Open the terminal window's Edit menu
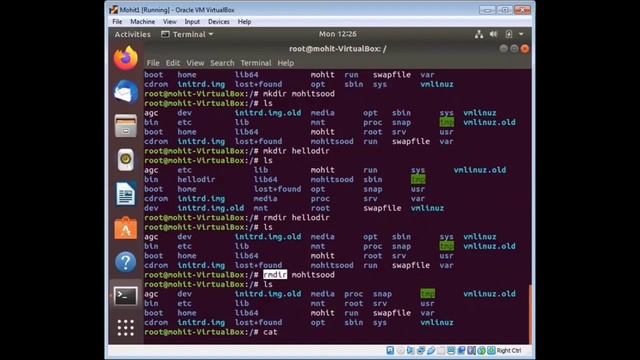640x360 pixels. point(173,63)
